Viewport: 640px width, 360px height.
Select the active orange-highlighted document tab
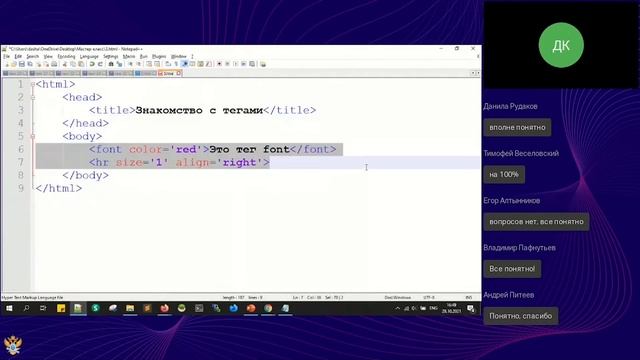coord(170,73)
